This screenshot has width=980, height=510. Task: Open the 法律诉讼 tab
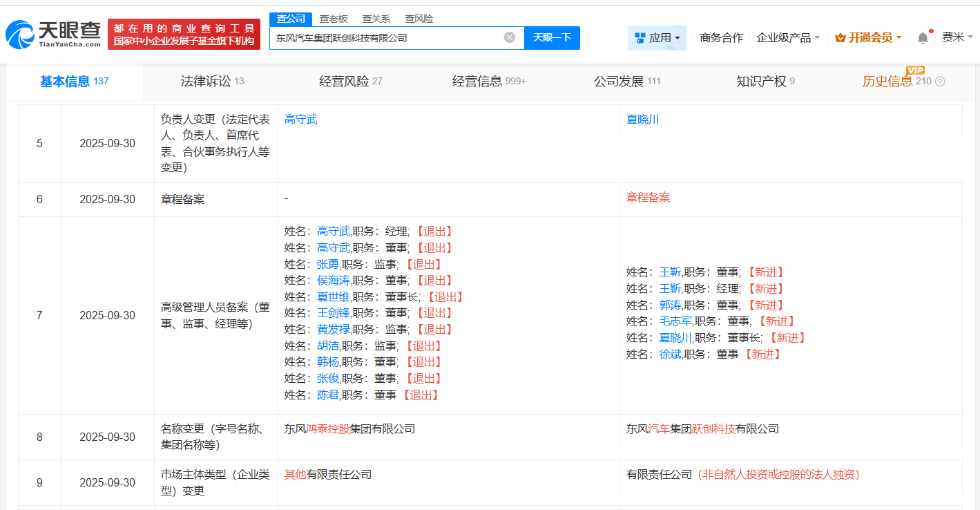pyautogui.click(x=206, y=81)
